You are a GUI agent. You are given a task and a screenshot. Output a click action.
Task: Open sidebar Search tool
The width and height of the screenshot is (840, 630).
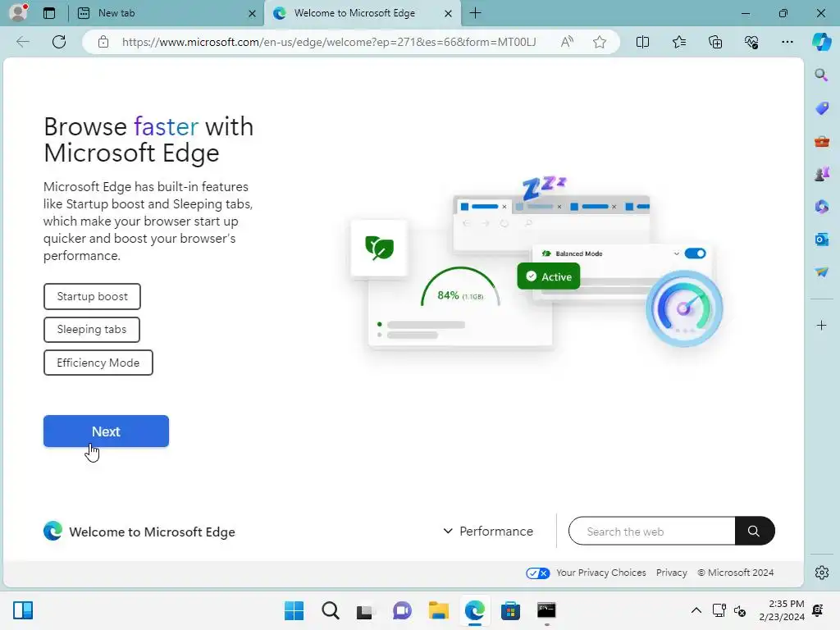(x=821, y=75)
